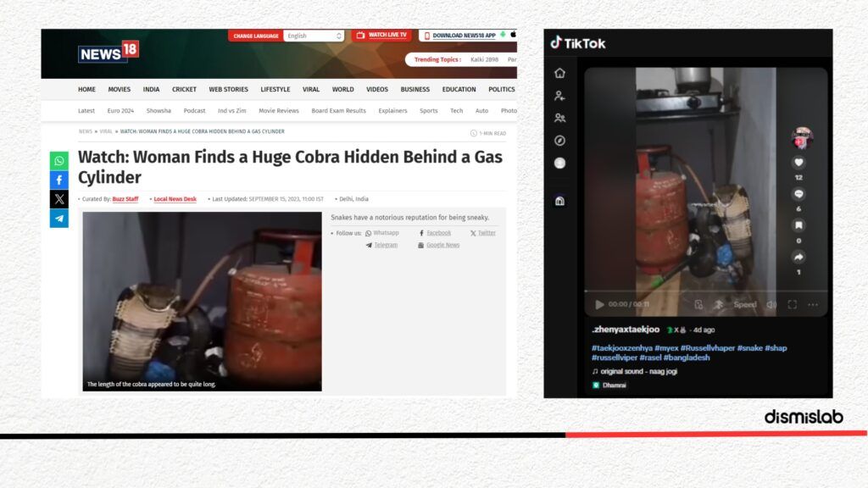This screenshot has height=488, width=868.
Task: Expand the three-dot more options on video
Action: (x=813, y=304)
